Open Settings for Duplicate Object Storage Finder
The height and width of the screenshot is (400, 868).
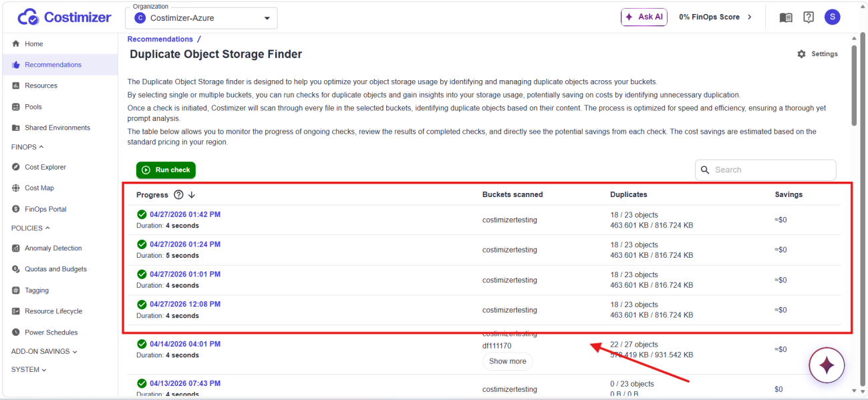coord(817,54)
